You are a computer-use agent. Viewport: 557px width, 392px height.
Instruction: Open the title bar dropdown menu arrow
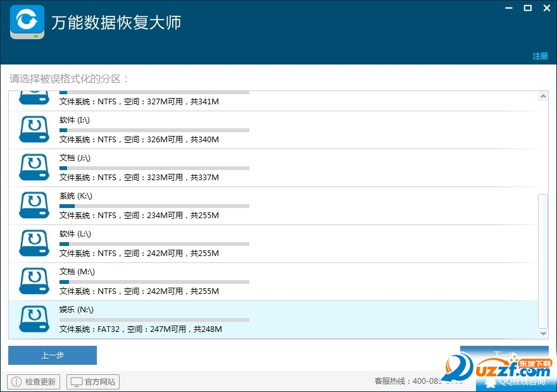coord(510,8)
